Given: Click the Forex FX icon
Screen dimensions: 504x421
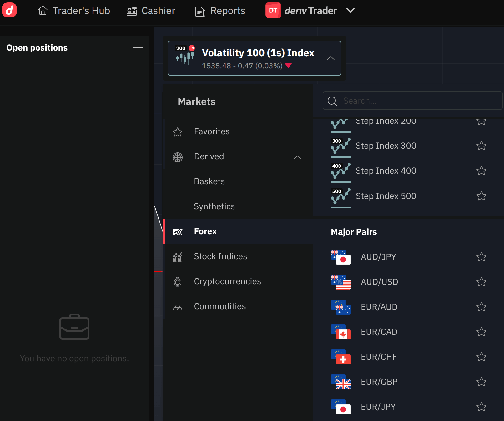Looking at the screenshot, I should coord(177,232).
